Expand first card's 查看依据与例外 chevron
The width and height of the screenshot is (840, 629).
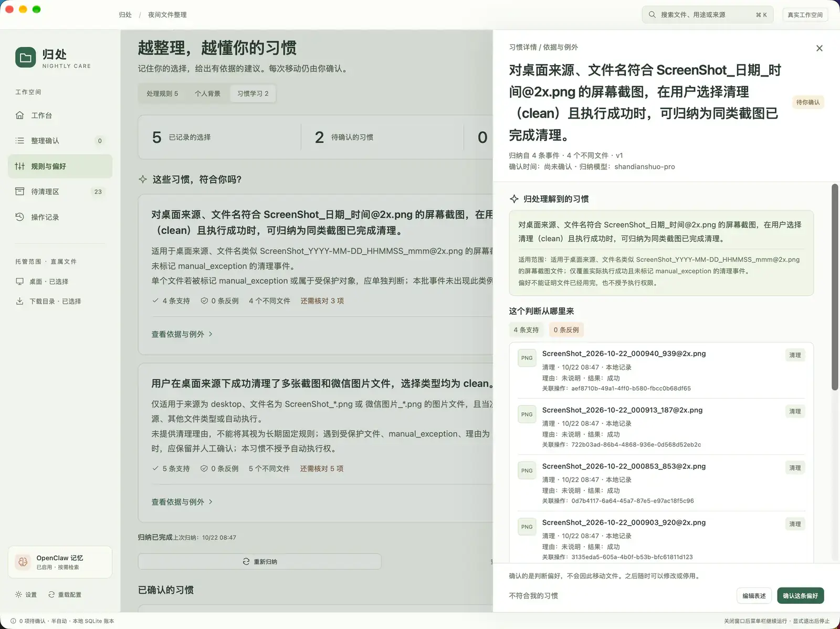(211, 334)
